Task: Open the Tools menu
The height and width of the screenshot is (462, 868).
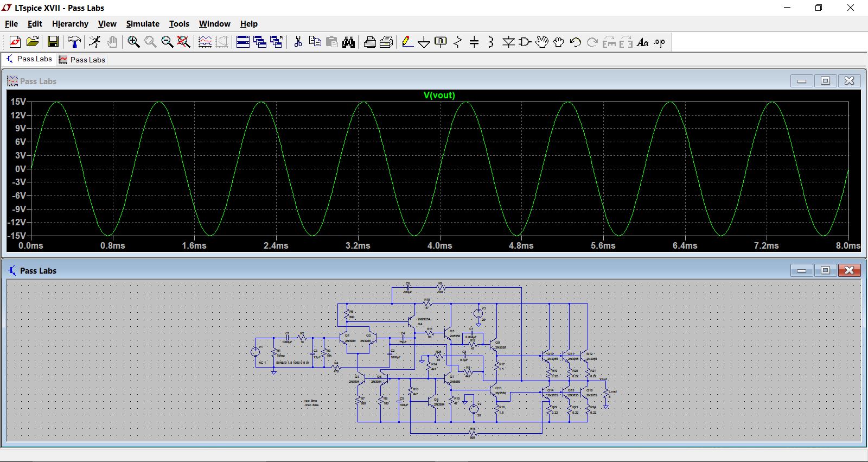Action: (179, 24)
